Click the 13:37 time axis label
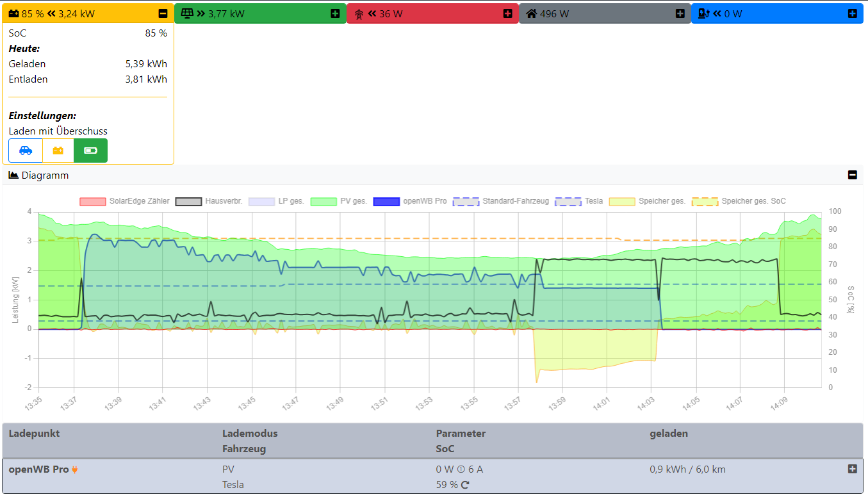This screenshot has height=497, width=868. pos(68,403)
